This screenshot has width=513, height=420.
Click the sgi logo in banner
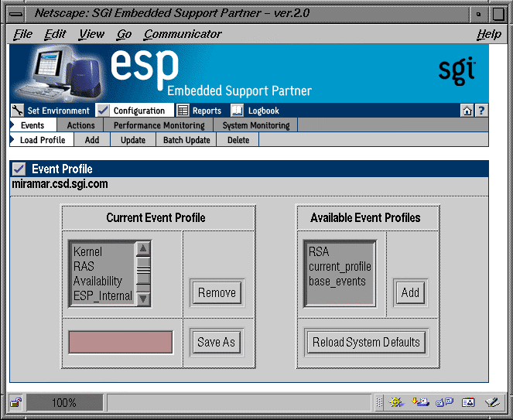click(x=457, y=70)
